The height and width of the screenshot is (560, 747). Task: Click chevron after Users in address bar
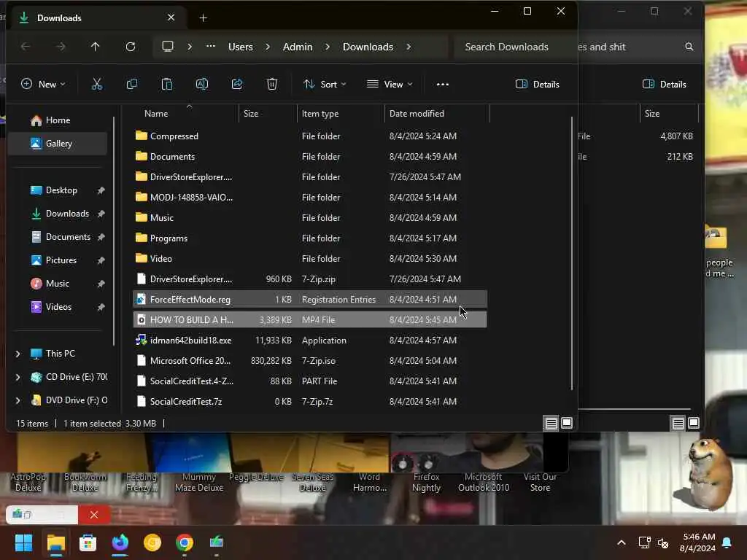click(x=268, y=47)
